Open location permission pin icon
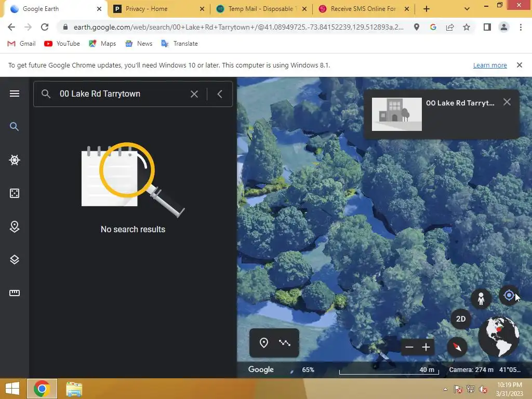 point(417,27)
